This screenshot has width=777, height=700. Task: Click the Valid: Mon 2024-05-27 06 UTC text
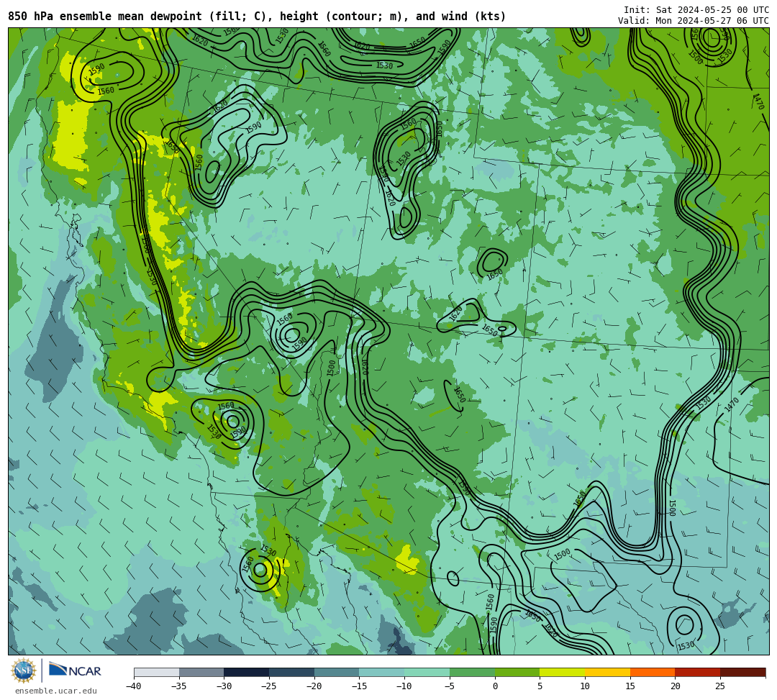(694, 21)
